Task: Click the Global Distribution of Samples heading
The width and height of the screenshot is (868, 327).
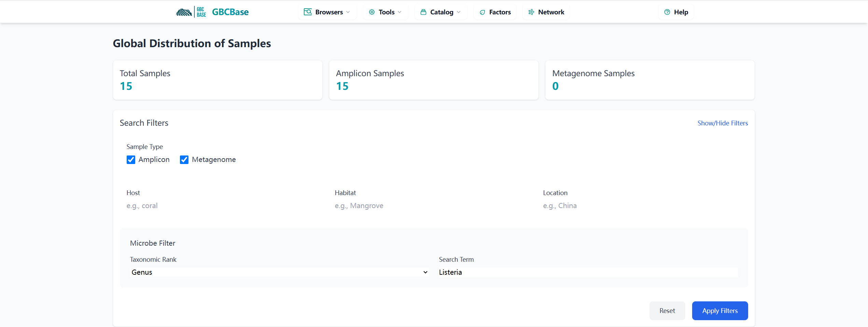Action: (192, 43)
